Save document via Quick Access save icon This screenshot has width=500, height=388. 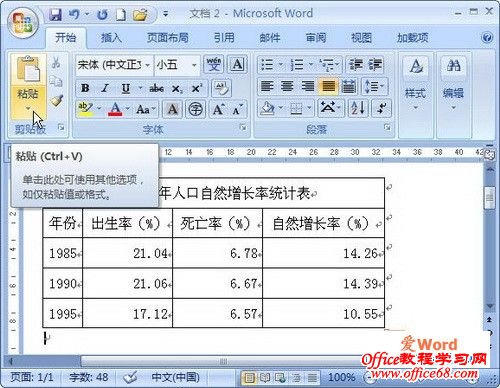coord(56,15)
